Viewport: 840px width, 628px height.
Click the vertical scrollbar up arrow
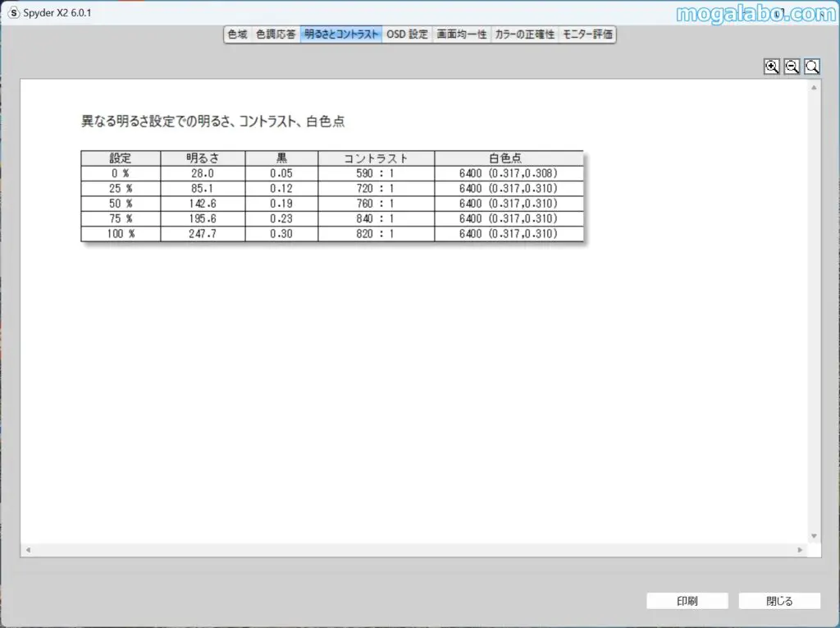tap(814, 87)
